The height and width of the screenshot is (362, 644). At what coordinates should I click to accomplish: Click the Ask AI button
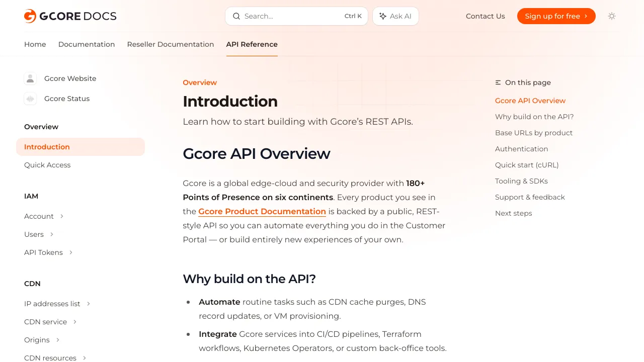395,16
